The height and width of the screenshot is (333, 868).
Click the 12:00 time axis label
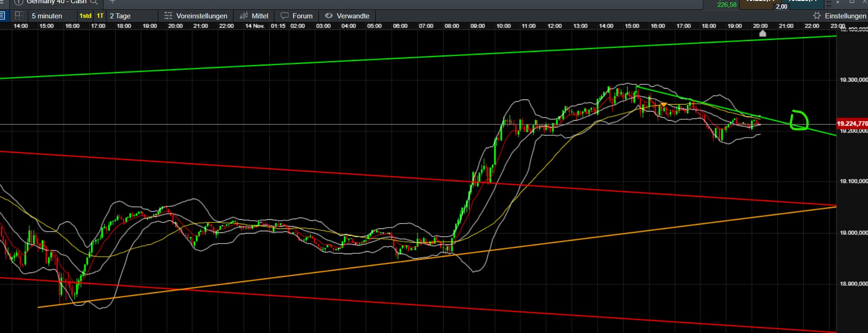[x=554, y=26]
